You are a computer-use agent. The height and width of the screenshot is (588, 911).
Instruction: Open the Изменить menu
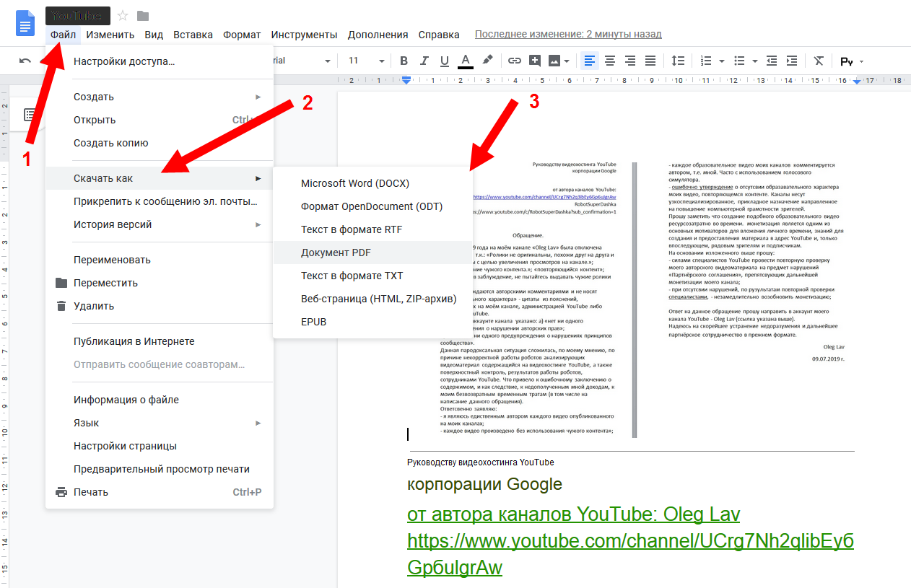(110, 34)
